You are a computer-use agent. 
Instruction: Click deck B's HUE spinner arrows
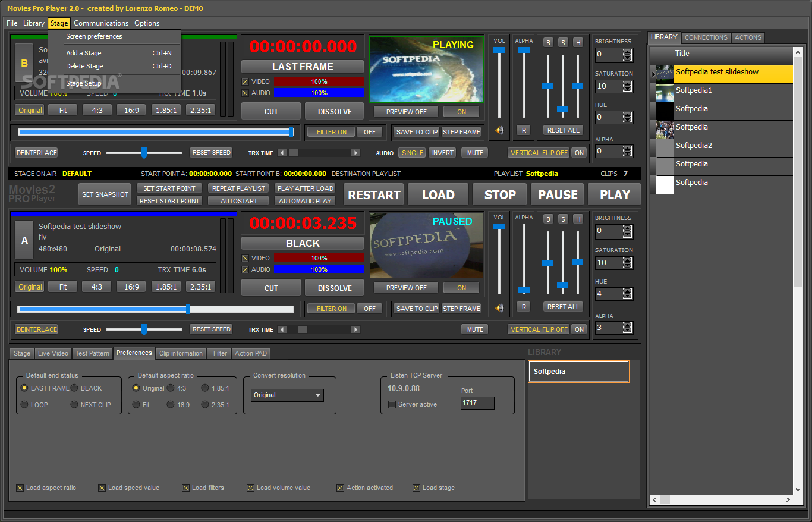(x=627, y=117)
